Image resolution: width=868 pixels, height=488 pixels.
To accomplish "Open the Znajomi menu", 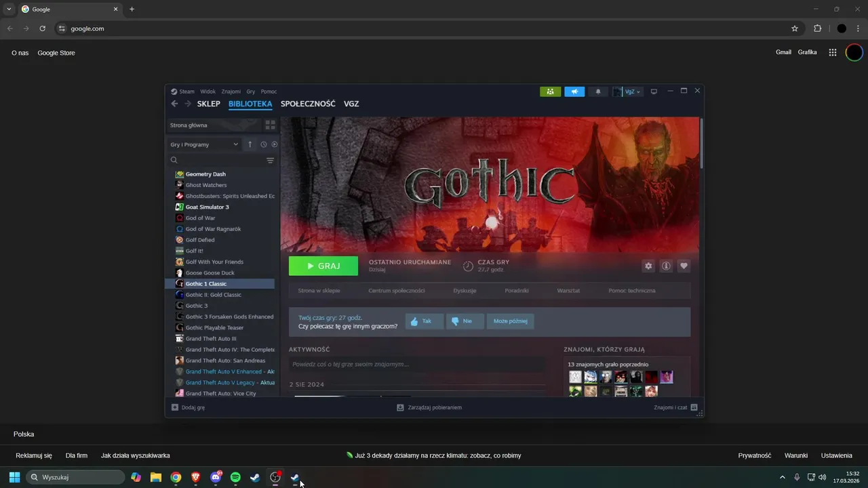I will pyautogui.click(x=231, y=91).
